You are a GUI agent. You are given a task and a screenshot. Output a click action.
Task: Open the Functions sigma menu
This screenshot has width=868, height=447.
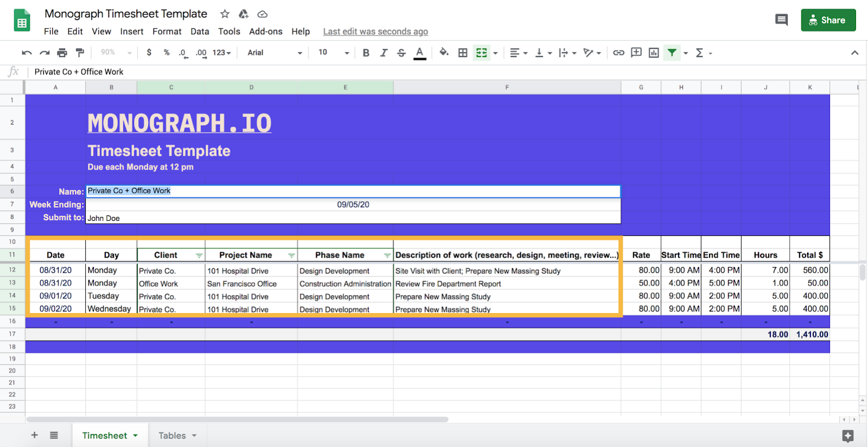tap(703, 53)
